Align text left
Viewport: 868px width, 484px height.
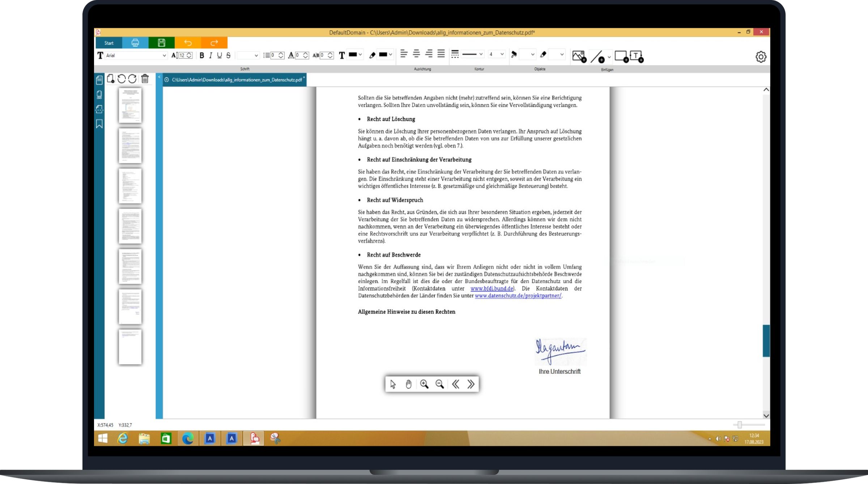click(x=404, y=54)
